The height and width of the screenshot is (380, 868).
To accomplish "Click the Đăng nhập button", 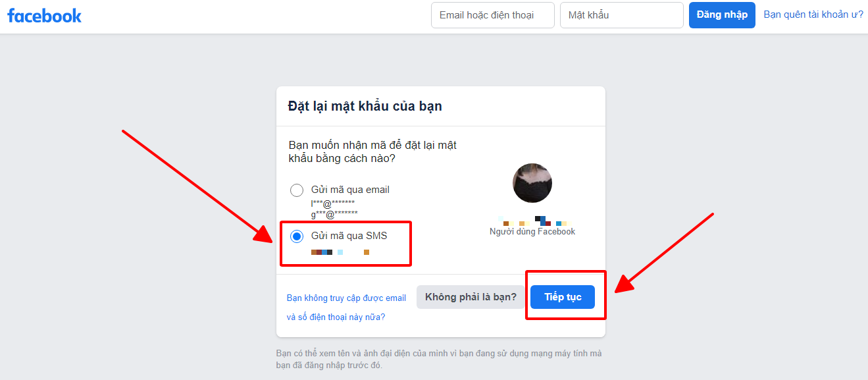I will pos(722,15).
